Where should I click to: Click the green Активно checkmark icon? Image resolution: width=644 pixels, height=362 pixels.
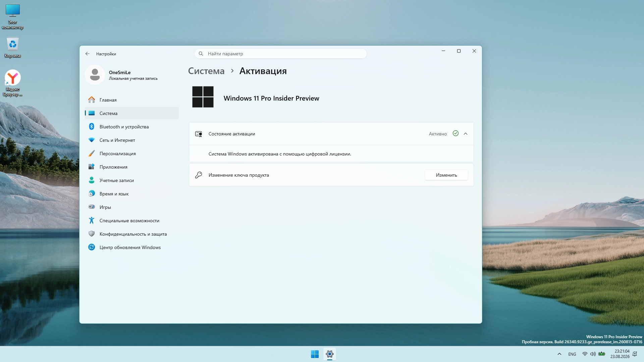455,133
